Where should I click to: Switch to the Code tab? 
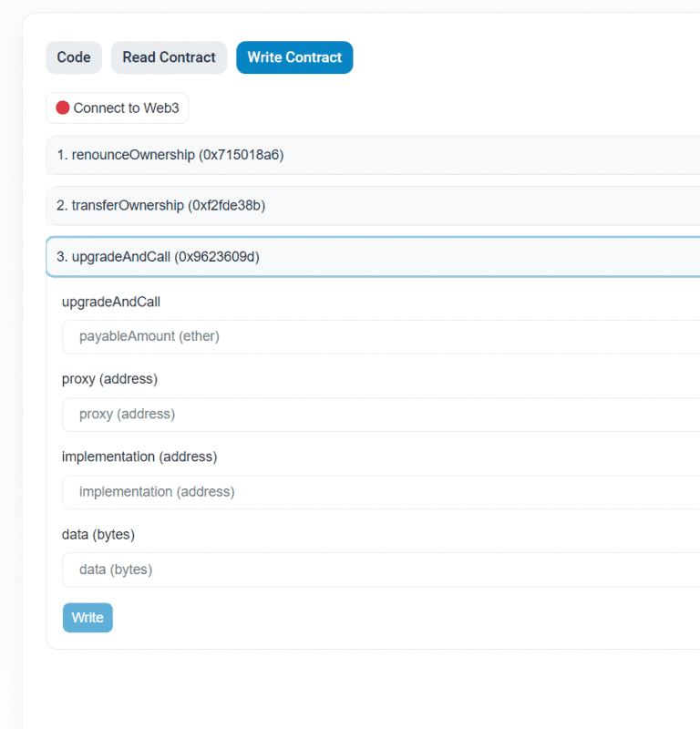pos(74,57)
